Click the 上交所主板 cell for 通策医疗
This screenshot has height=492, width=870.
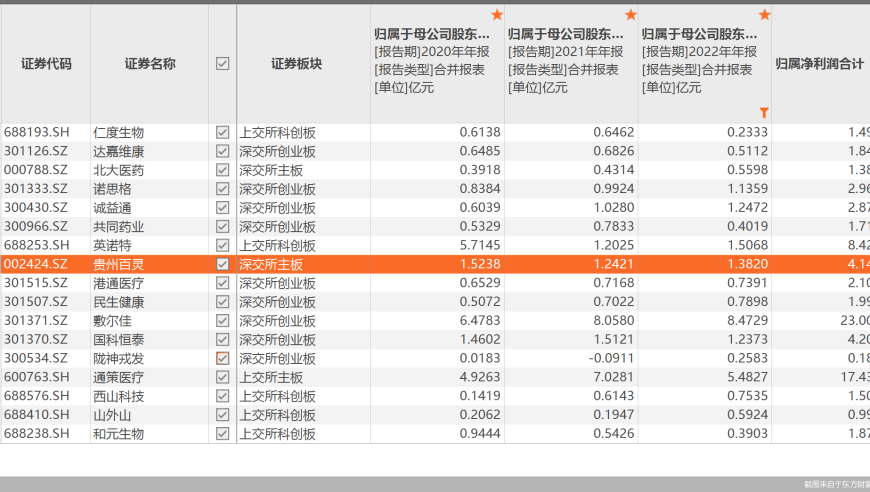coord(271,378)
